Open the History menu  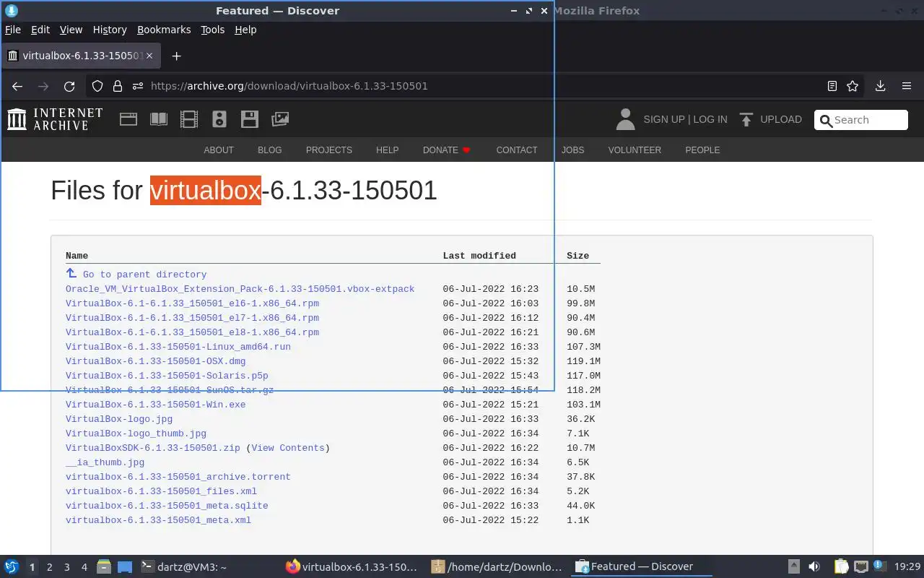point(110,30)
